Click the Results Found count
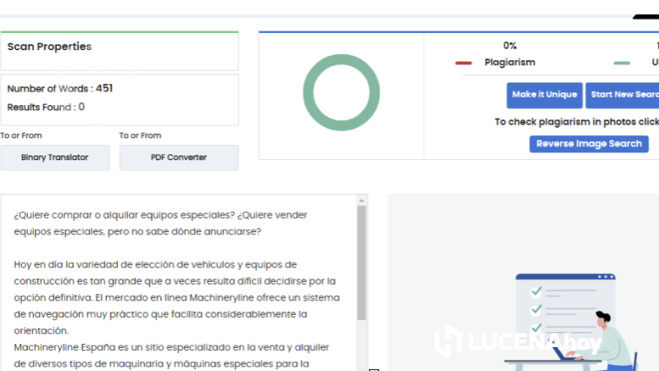The image size is (659, 371). (x=82, y=107)
